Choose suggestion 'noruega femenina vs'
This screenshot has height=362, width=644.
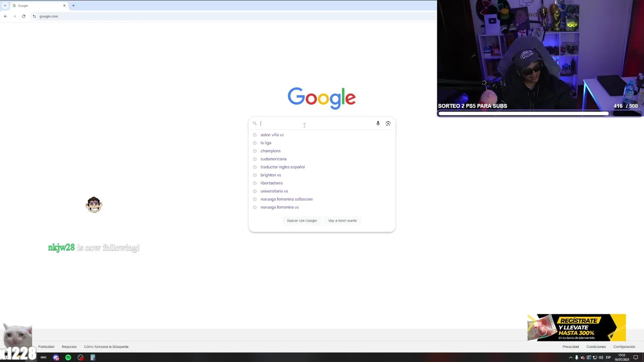(x=322, y=207)
